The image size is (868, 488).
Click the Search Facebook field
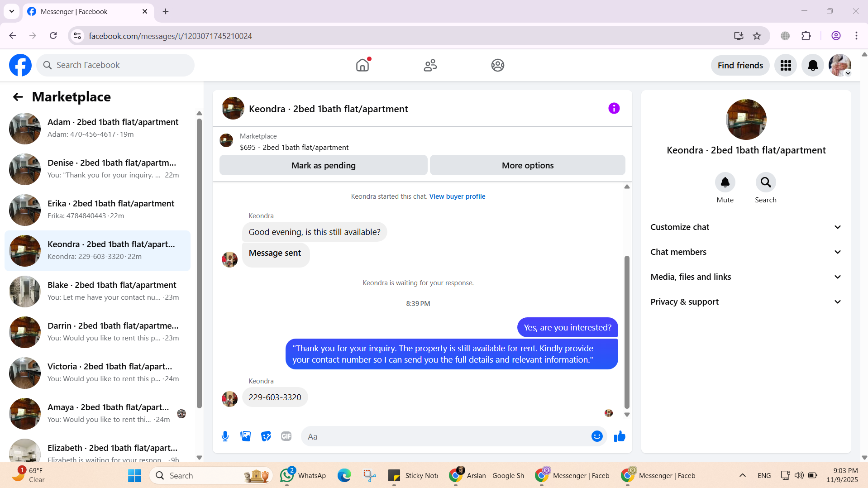pos(115,65)
